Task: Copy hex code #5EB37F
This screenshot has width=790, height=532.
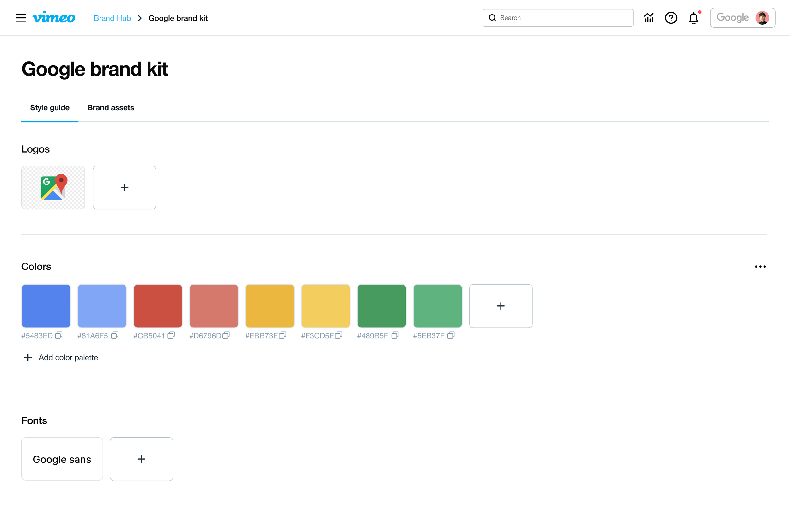Action: (451, 335)
